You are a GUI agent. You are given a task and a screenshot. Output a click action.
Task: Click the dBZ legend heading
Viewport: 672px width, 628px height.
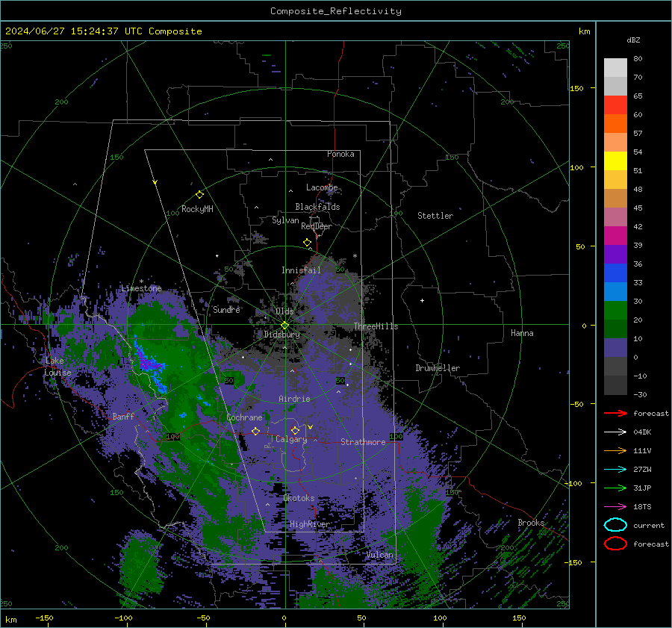click(633, 40)
